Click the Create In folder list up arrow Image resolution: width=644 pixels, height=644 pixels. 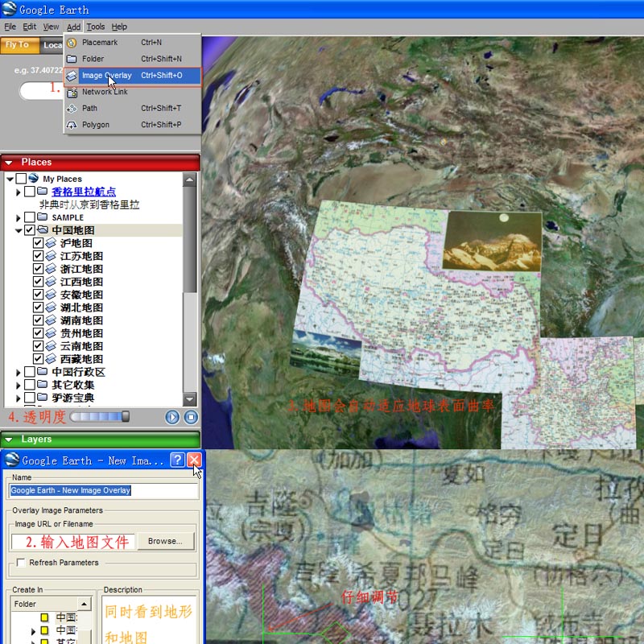[x=84, y=604]
